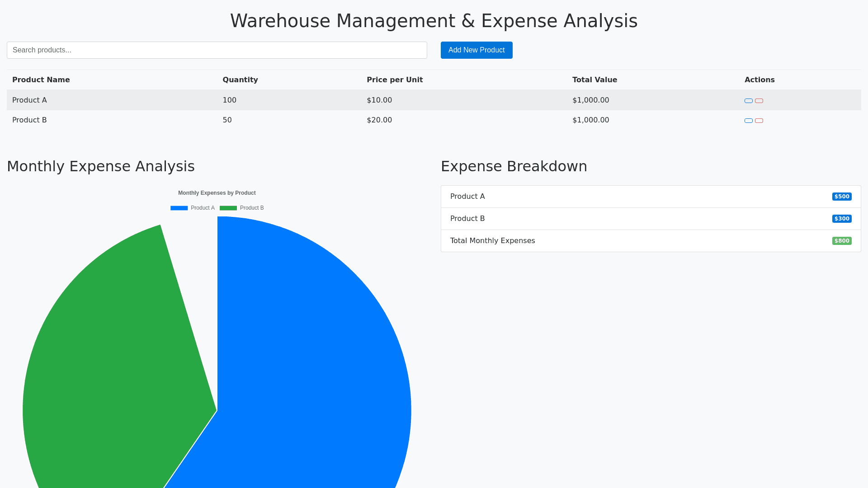
Task: Click the Product Name column header
Action: 41,80
